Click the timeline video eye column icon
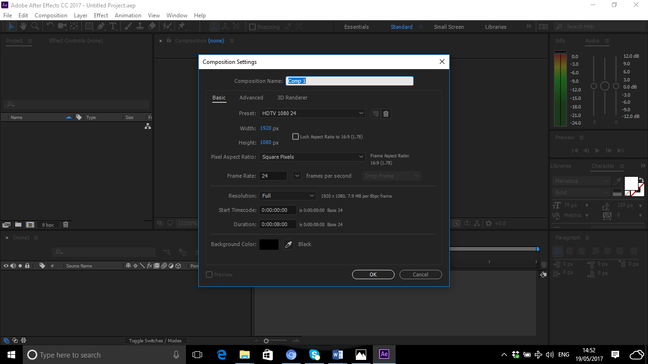This screenshot has height=364, width=648. click(6, 266)
